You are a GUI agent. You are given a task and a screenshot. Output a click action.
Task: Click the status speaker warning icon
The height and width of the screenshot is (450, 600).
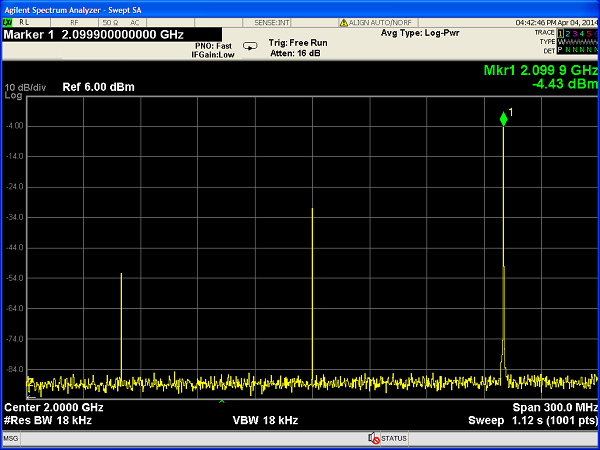click(373, 438)
